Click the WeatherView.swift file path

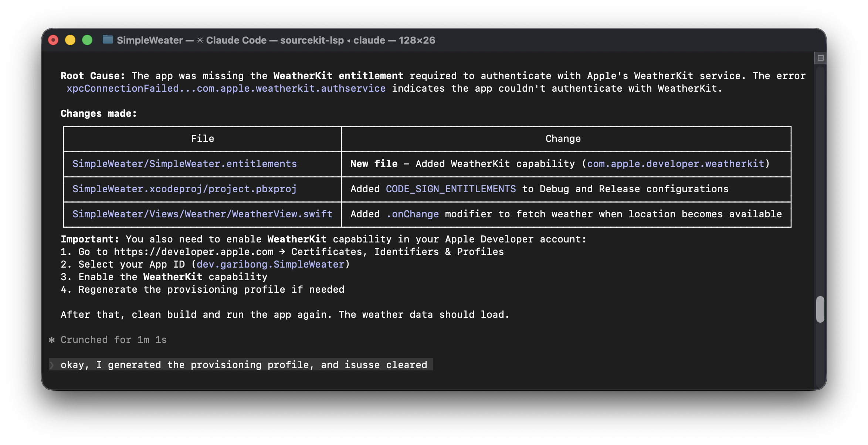pyautogui.click(x=202, y=214)
